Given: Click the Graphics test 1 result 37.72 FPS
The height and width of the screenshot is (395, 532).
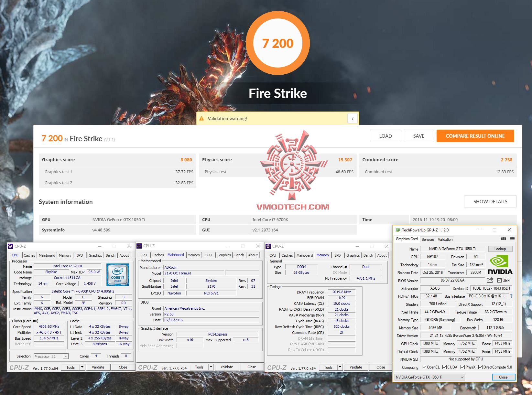Looking at the screenshot, I should (184, 172).
